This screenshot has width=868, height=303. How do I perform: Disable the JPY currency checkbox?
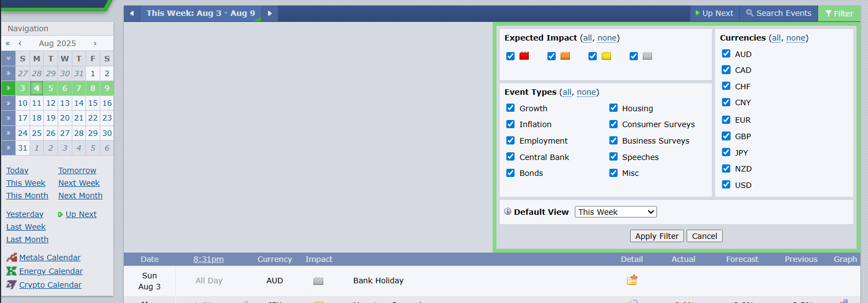click(726, 152)
